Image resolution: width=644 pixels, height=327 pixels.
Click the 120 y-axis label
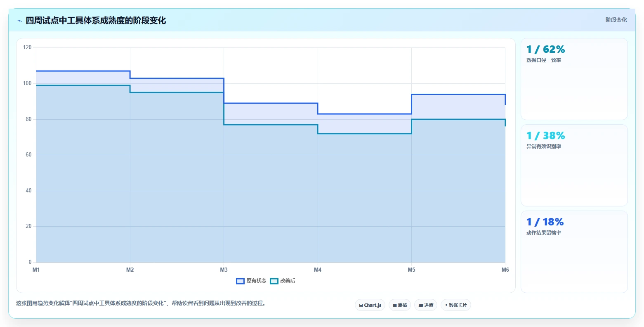pos(27,47)
